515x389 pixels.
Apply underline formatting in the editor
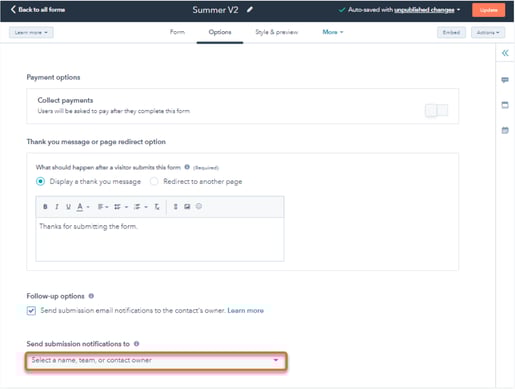click(68, 207)
